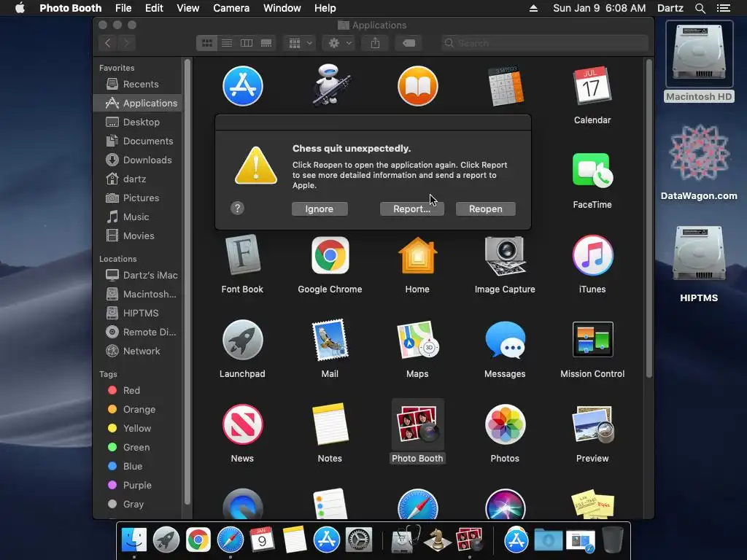Select the Mission Control app icon
The image size is (747, 560).
coord(592,340)
